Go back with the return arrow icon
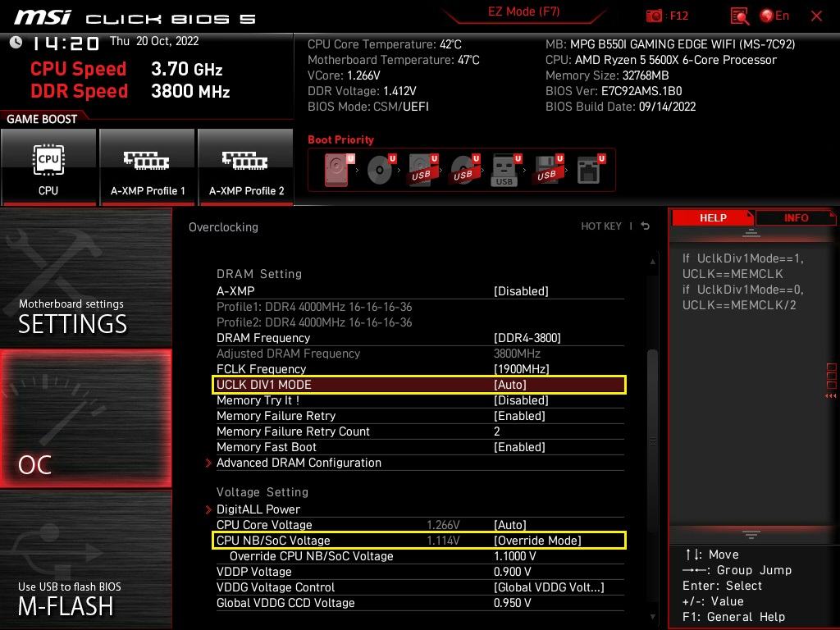This screenshot has width=840, height=630. 646,226
